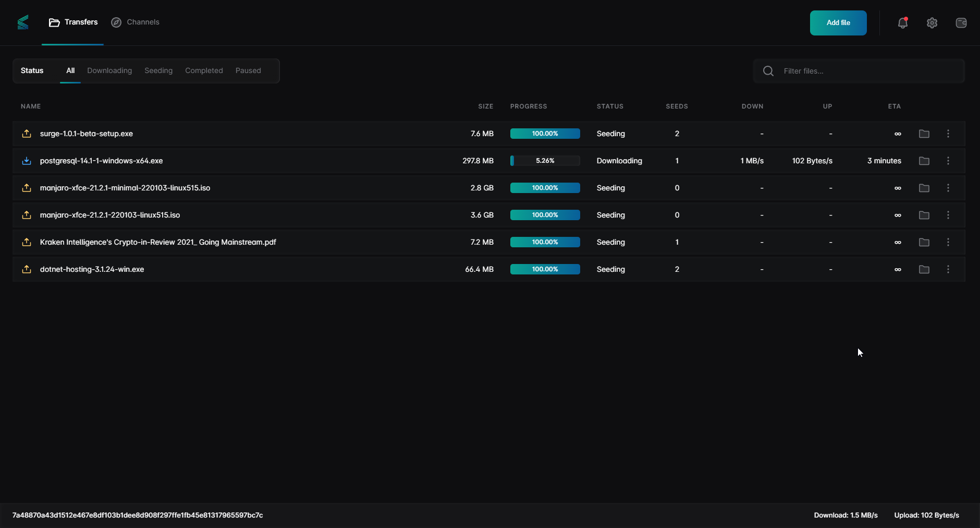980x528 pixels.
Task: Click the 1 MB/s down speed value
Action: [x=752, y=161]
